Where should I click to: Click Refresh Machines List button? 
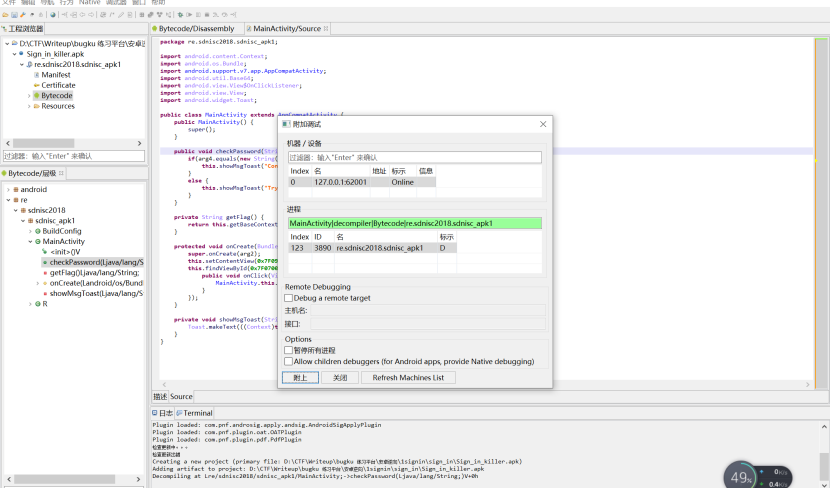pos(409,378)
